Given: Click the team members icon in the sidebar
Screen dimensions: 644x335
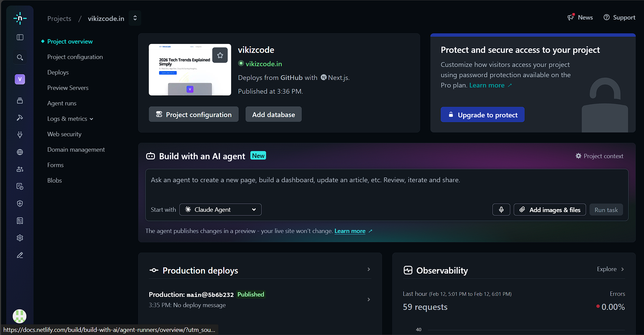Looking at the screenshot, I should click(x=20, y=169).
